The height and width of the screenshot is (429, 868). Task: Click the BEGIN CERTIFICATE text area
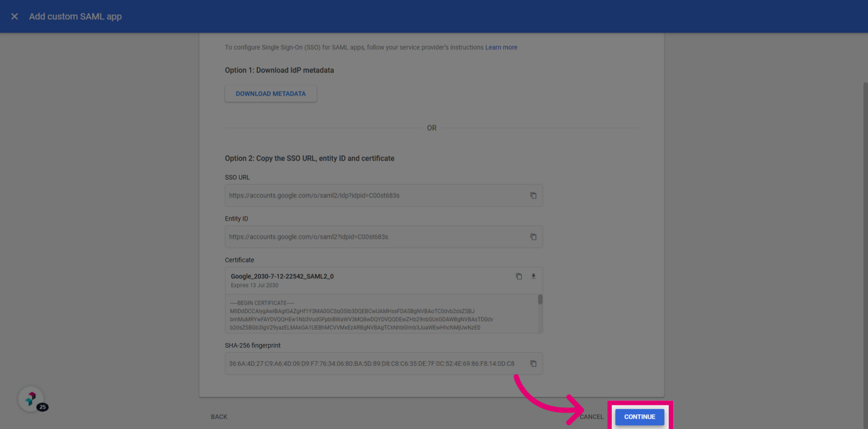pos(382,315)
